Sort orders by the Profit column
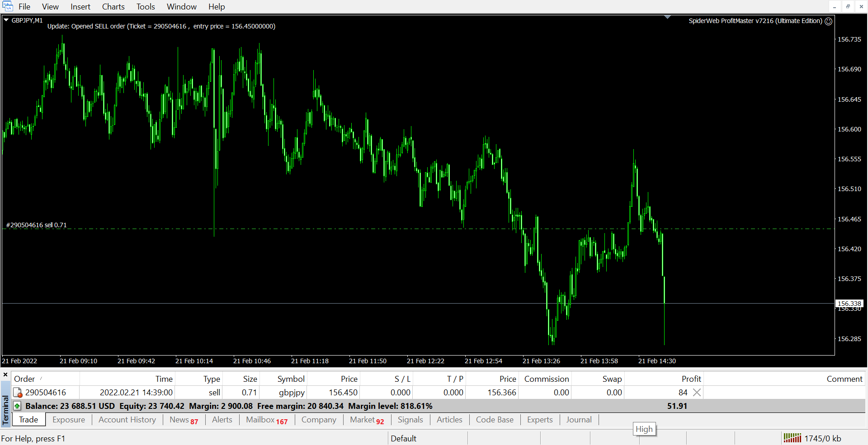This screenshot has width=868, height=445. pyautogui.click(x=691, y=379)
